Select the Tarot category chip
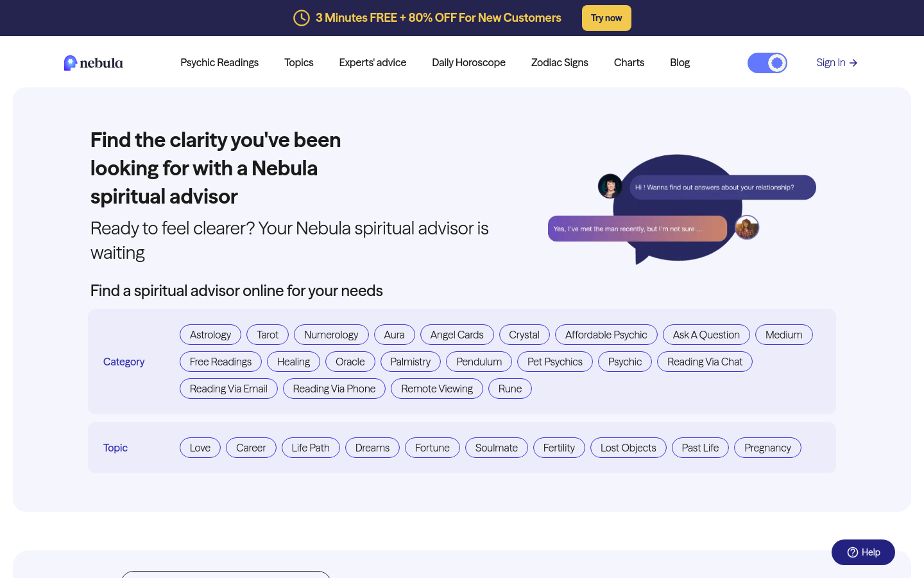 [268, 335]
